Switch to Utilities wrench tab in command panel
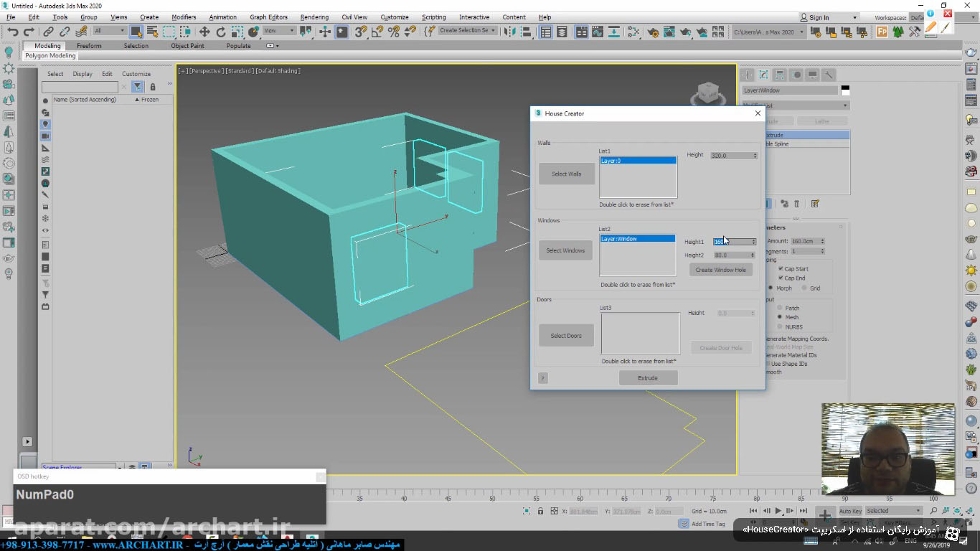 point(829,75)
